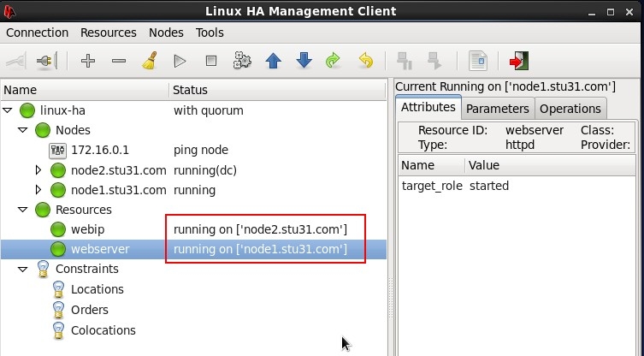Viewport: 644px width, 356px height.
Task: Add a new item with plus icon
Action: click(88, 62)
